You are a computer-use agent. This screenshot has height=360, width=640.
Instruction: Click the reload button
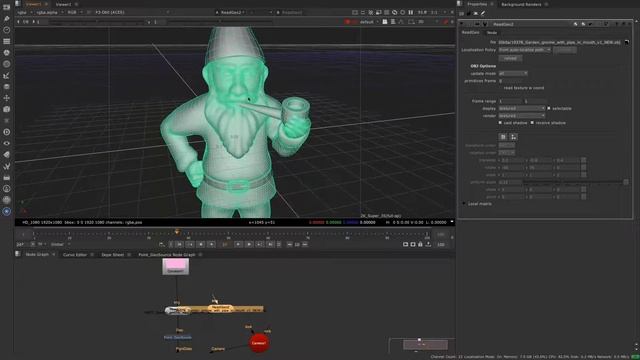pyautogui.click(x=510, y=58)
